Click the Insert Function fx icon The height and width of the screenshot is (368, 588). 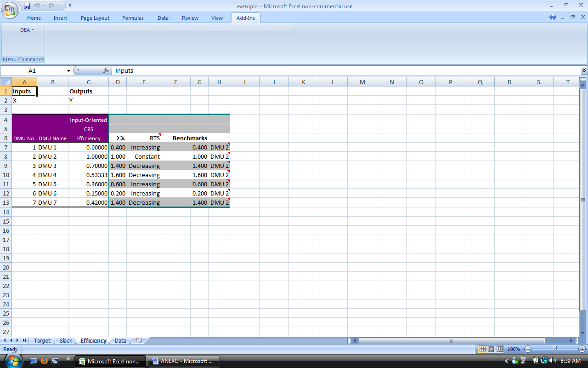pos(106,70)
